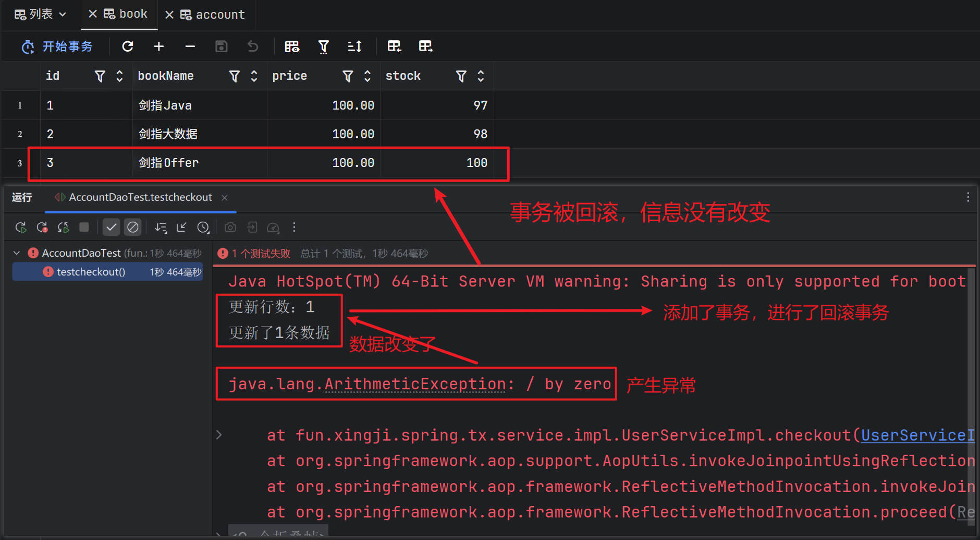Collapse the AccountDaoTest tree node
This screenshot has height=540, width=980.
(x=17, y=253)
